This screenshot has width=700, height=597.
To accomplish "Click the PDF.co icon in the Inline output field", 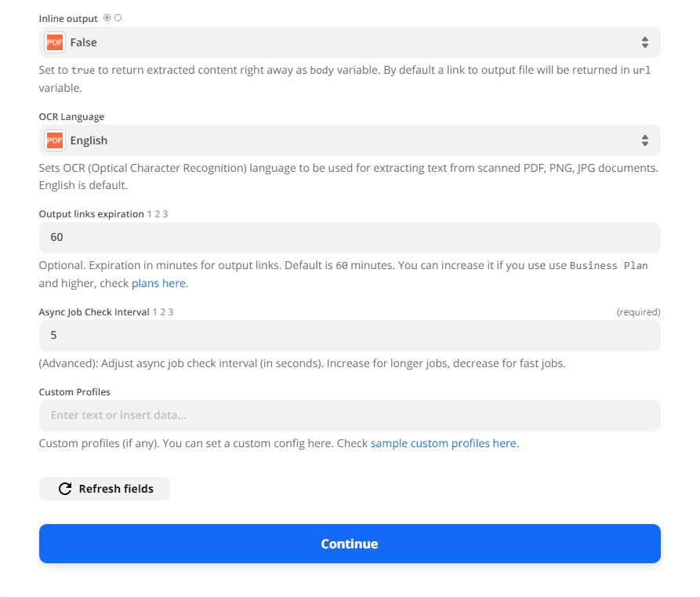I will pyautogui.click(x=53, y=42).
